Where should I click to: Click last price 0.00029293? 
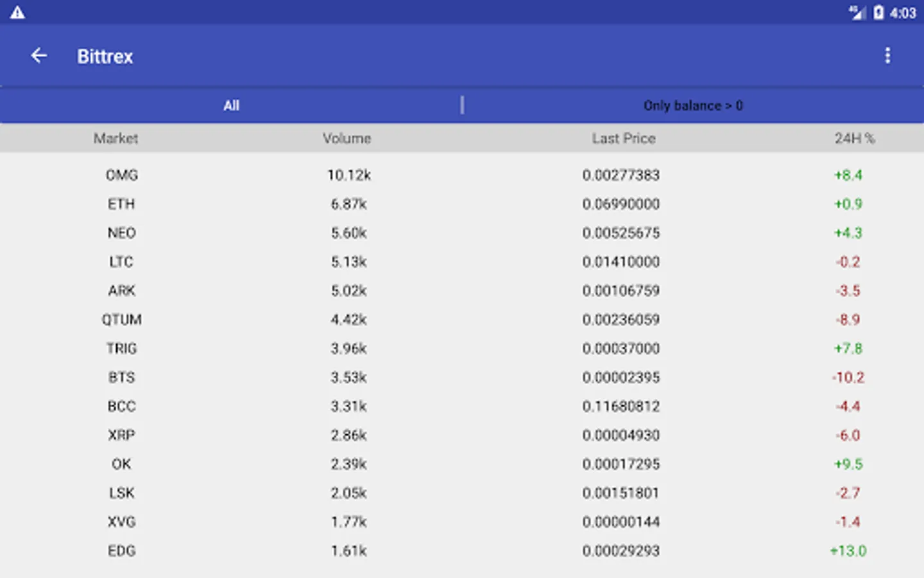621,550
